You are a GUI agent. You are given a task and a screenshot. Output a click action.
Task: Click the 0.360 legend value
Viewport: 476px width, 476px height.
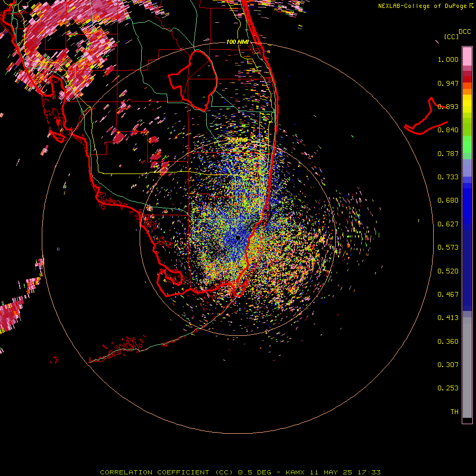coord(448,342)
